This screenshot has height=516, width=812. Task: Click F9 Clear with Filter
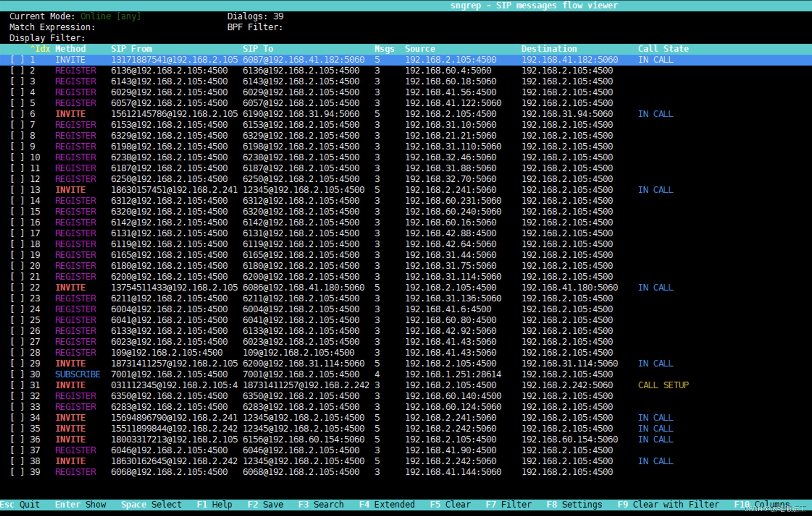pyautogui.click(x=668, y=504)
